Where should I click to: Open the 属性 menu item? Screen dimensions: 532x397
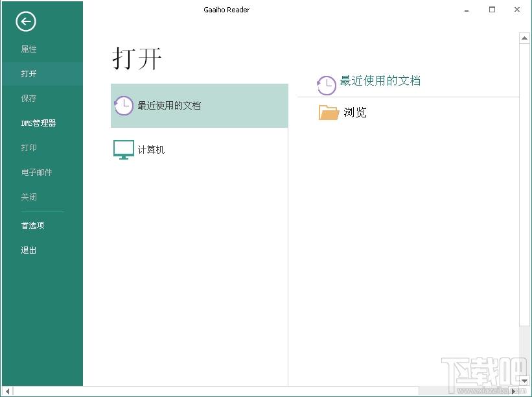click(29, 49)
